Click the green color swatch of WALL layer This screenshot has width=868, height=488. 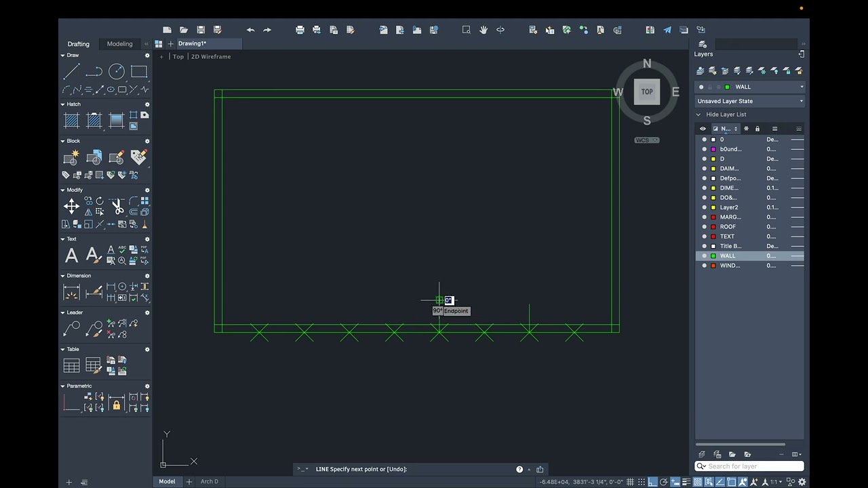[713, 256]
